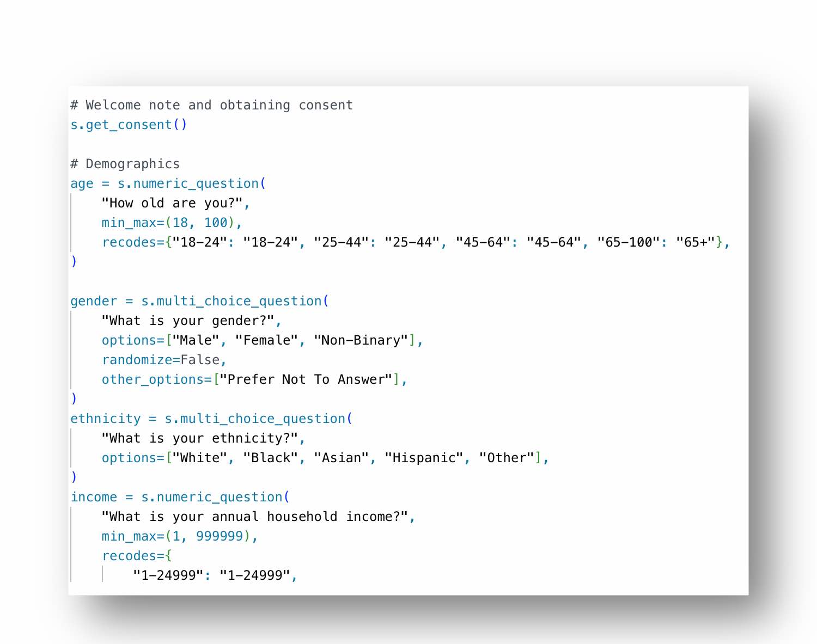Click the gender variable name
Viewport: 817px width, 644px height.
pyautogui.click(x=93, y=302)
